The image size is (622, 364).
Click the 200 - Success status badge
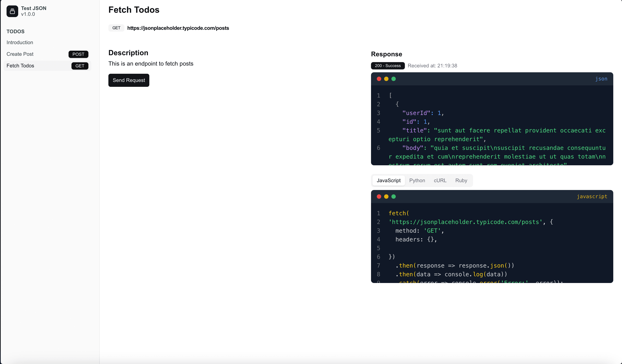pyautogui.click(x=388, y=66)
